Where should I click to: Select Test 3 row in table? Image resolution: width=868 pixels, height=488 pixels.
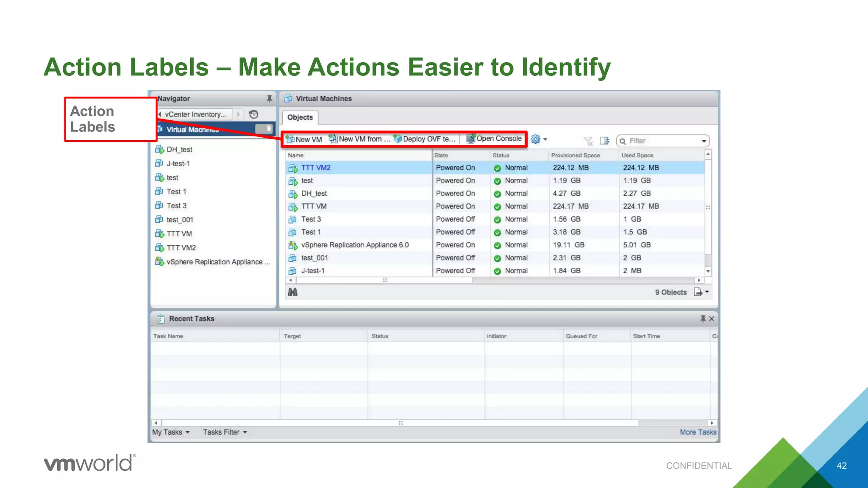coord(495,219)
